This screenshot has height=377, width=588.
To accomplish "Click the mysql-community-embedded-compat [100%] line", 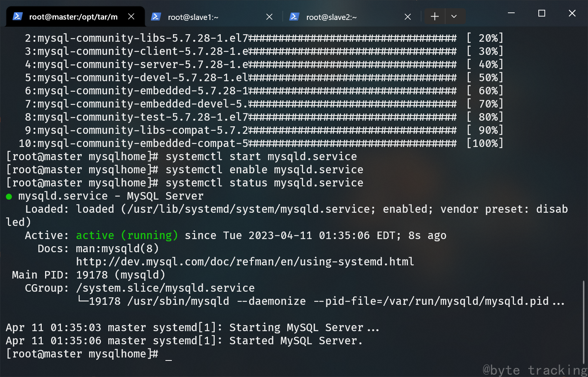I will [261, 143].
